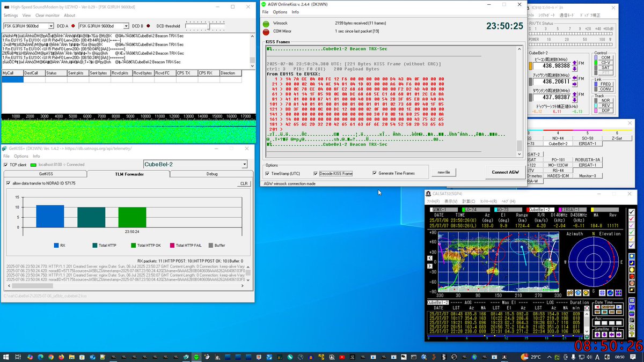Open Chrome from the taskbar
The height and width of the screenshot is (362, 644).
pos(52,357)
